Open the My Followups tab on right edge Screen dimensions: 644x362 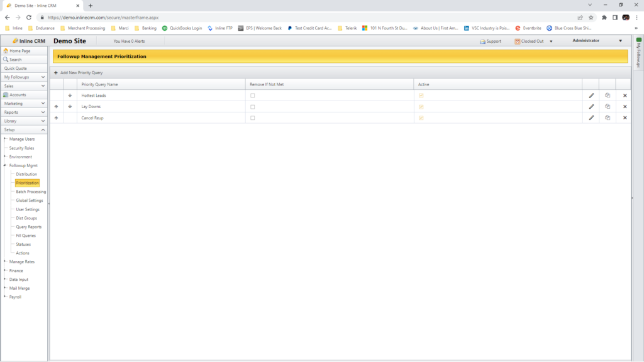[639, 50]
